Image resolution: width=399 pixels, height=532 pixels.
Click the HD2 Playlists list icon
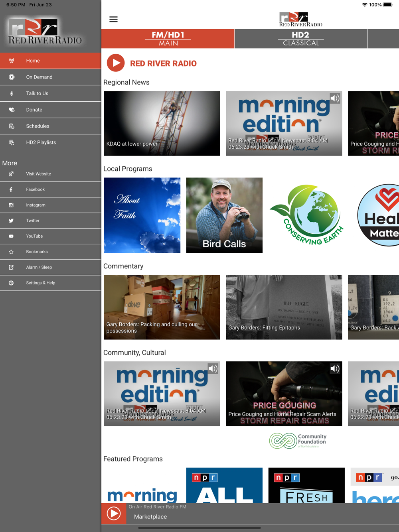click(12, 142)
